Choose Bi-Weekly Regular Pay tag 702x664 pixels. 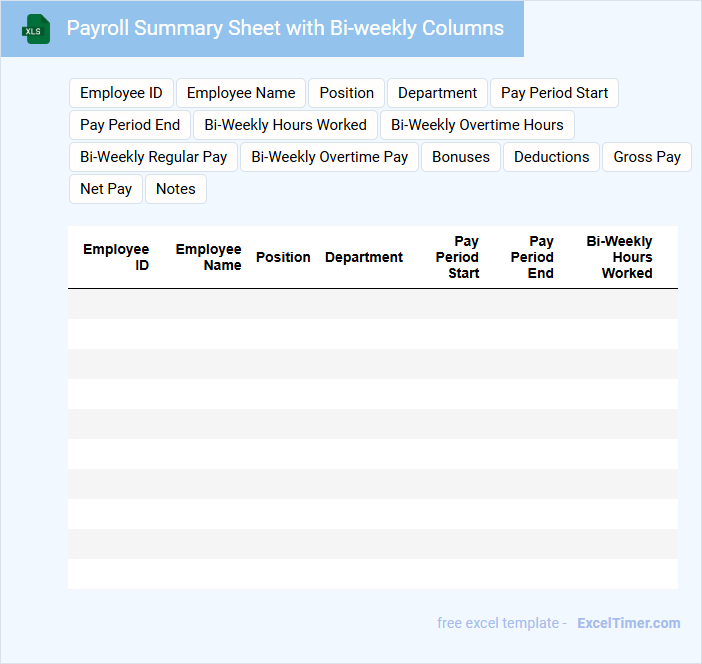click(x=154, y=157)
